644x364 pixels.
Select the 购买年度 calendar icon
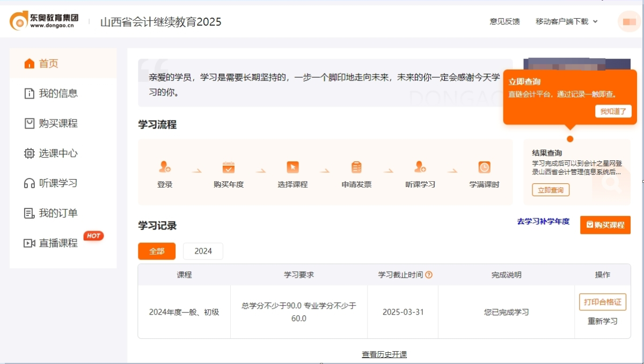[x=228, y=167]
